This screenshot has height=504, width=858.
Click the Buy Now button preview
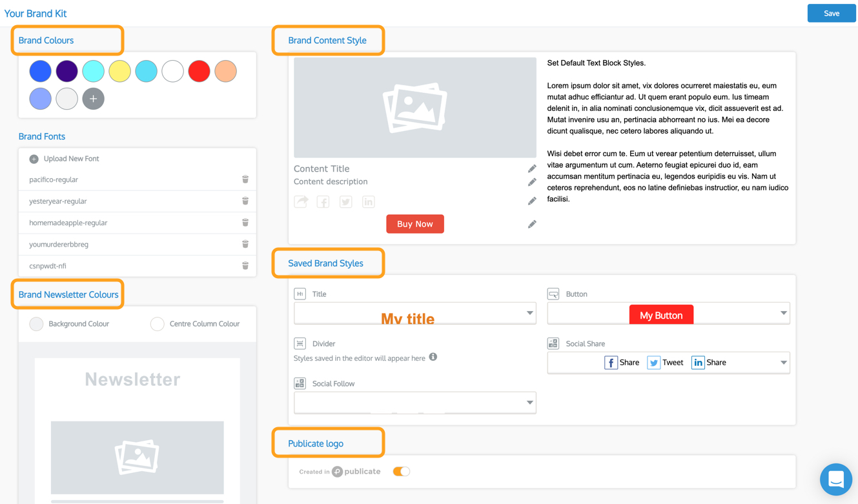click(x=415, y=224)
